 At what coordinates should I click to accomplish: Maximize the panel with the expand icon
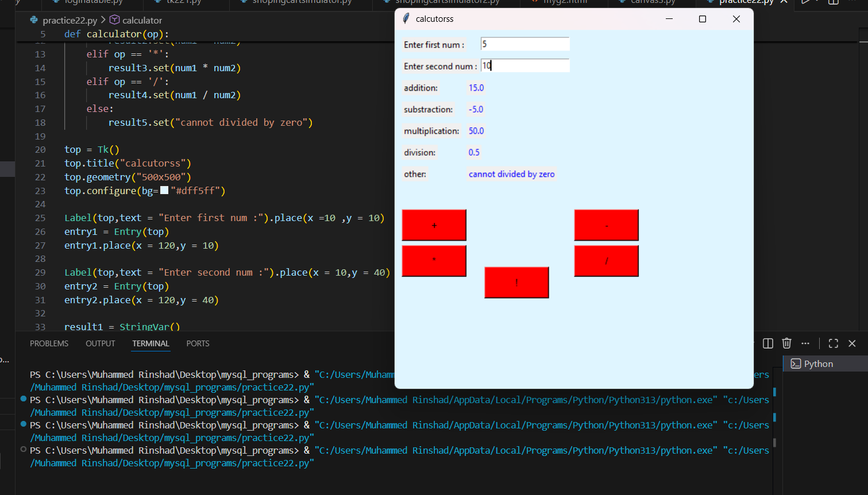coord(833,343)
